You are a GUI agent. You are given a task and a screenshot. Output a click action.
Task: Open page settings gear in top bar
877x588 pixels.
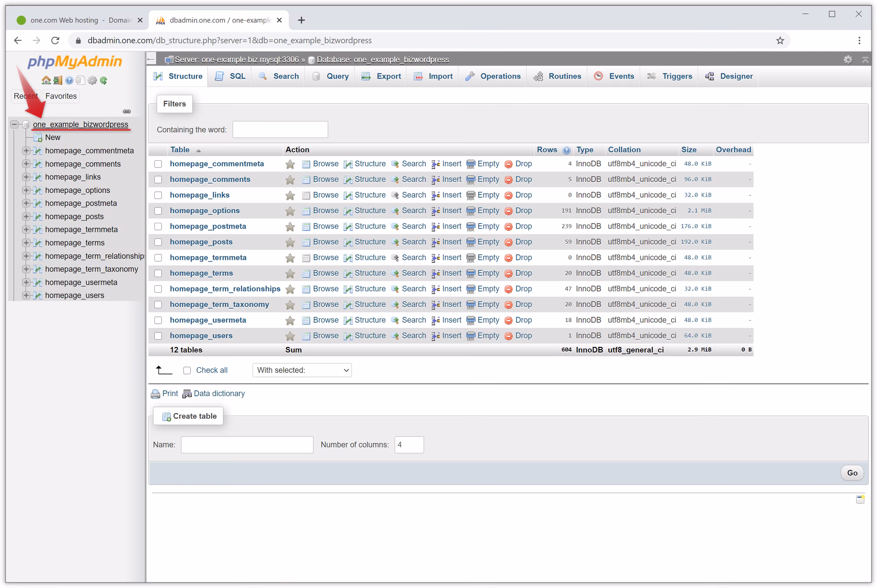(x=848, y=60)
